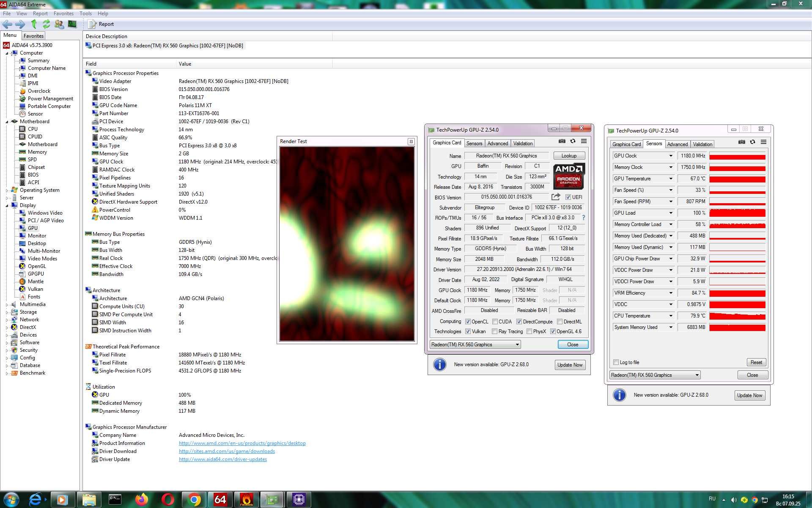This screenshot has width=812, height=508.
Task: Open the Windows Start button
Action: [11, 500]
